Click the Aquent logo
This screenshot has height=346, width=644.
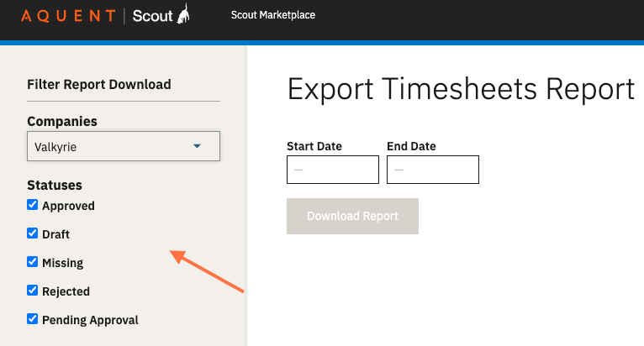pos(69,16)
